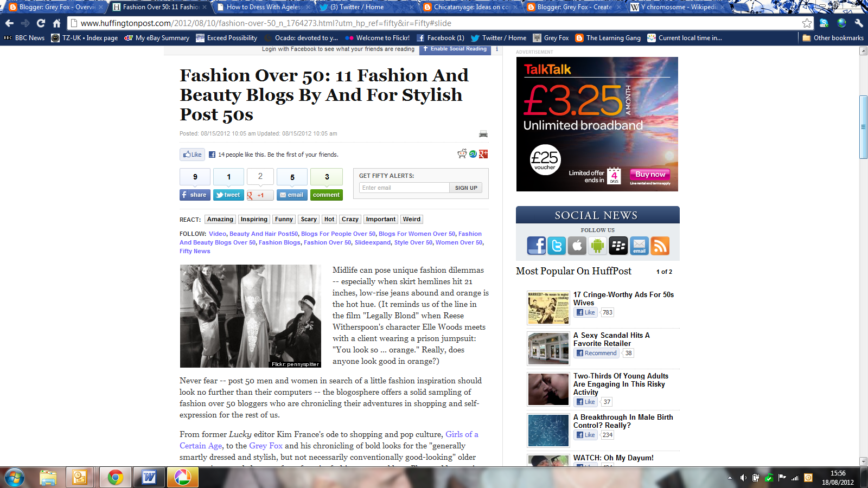This screenshot has width=868, height=488.
Task: Open the Windows Start menu
Action: (15, 478)
